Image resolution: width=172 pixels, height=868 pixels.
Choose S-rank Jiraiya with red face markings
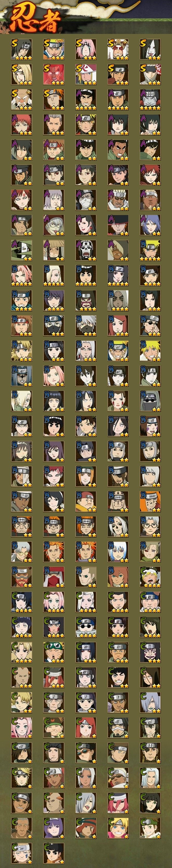click(x=118, y=49)
